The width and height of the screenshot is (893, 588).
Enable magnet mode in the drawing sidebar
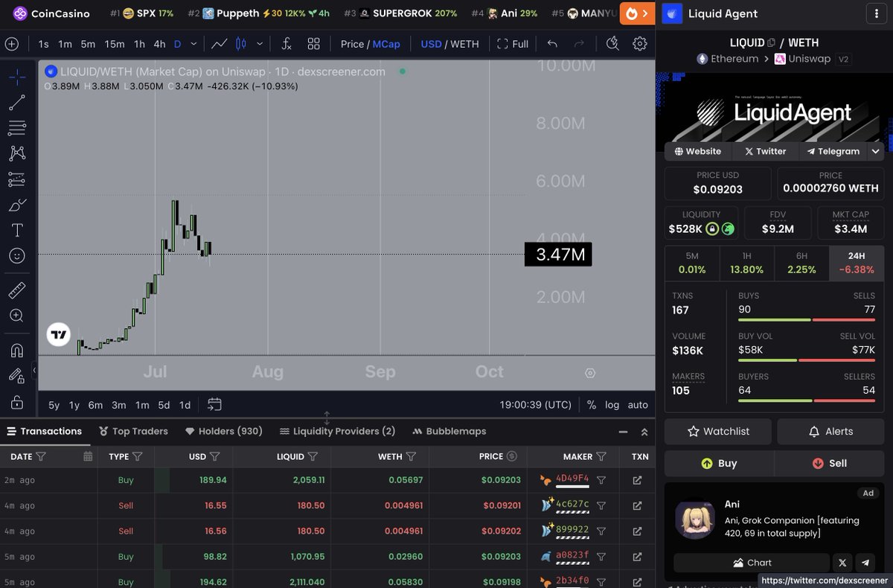16,350
